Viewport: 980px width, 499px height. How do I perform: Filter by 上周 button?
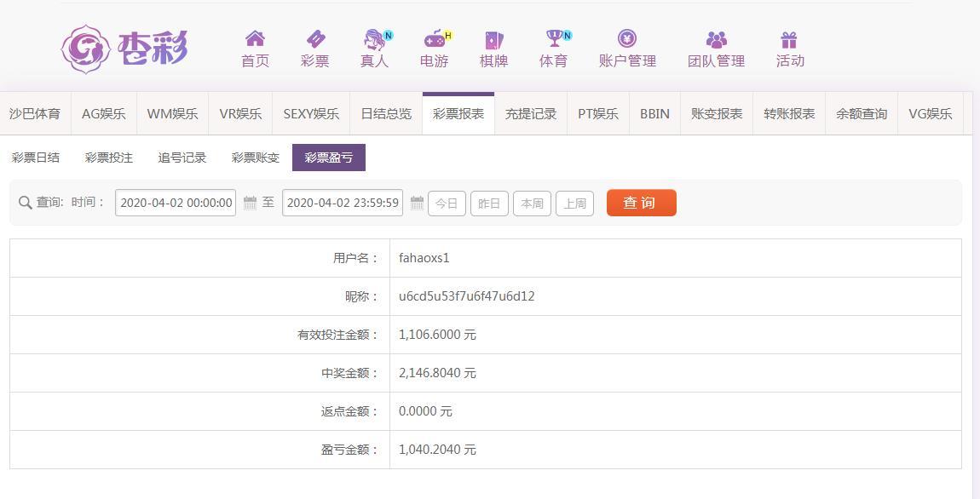(x=574, y=204)
